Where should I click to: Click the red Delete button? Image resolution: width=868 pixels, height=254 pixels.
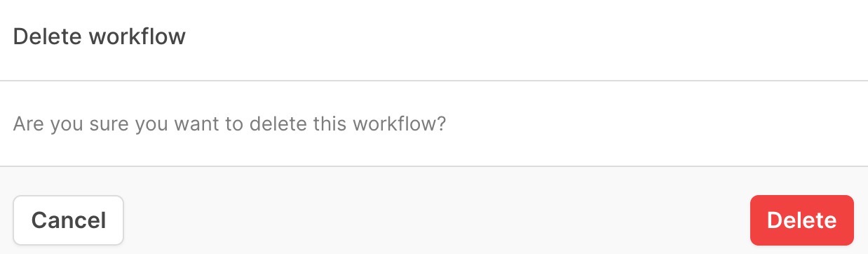801,220
